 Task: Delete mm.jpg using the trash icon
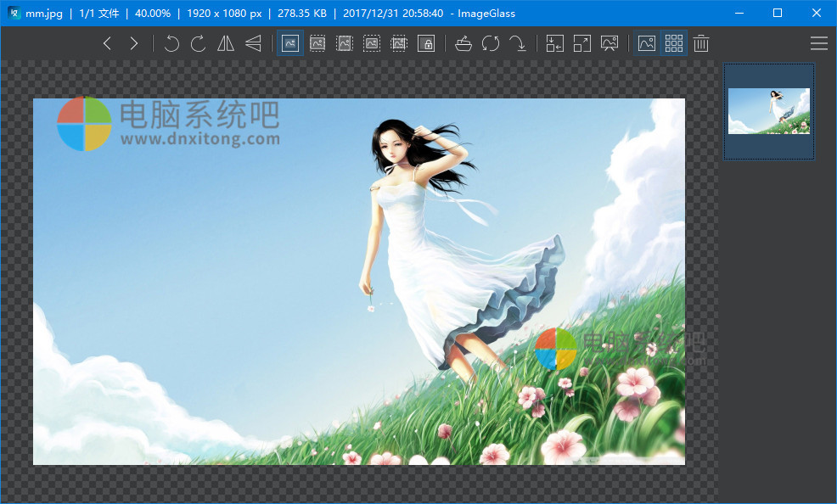pyautogui.click(x=700, y=42)
